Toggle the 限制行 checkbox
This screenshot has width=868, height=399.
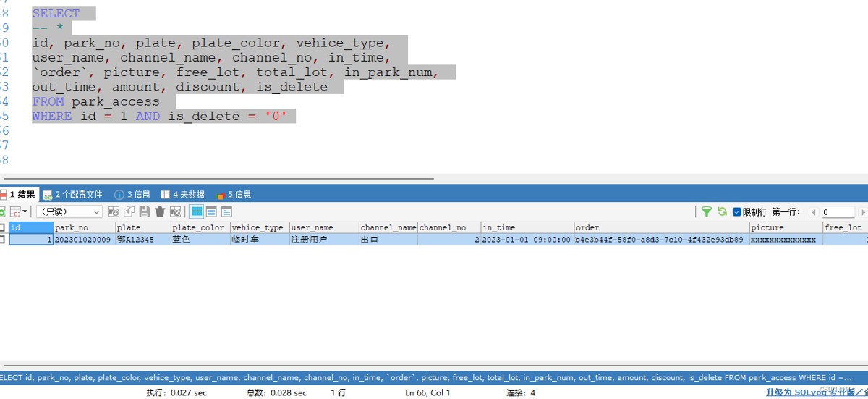737,212
